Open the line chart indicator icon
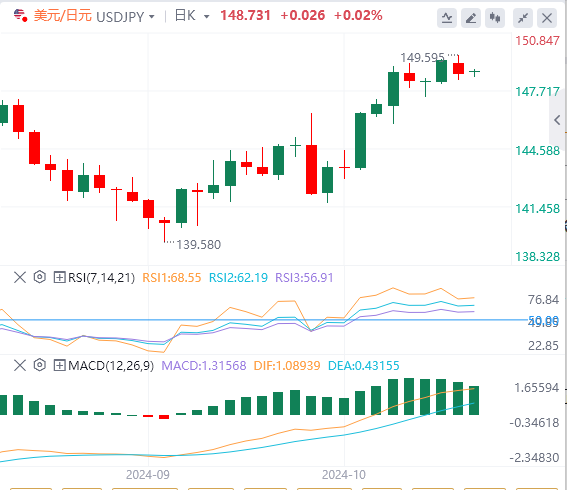This screenshot has height=490, width=567. click(x=447, y=18)
